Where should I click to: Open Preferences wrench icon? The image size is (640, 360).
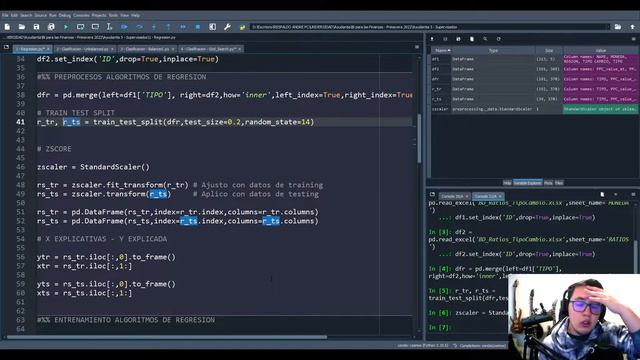(x=227, y=27)
